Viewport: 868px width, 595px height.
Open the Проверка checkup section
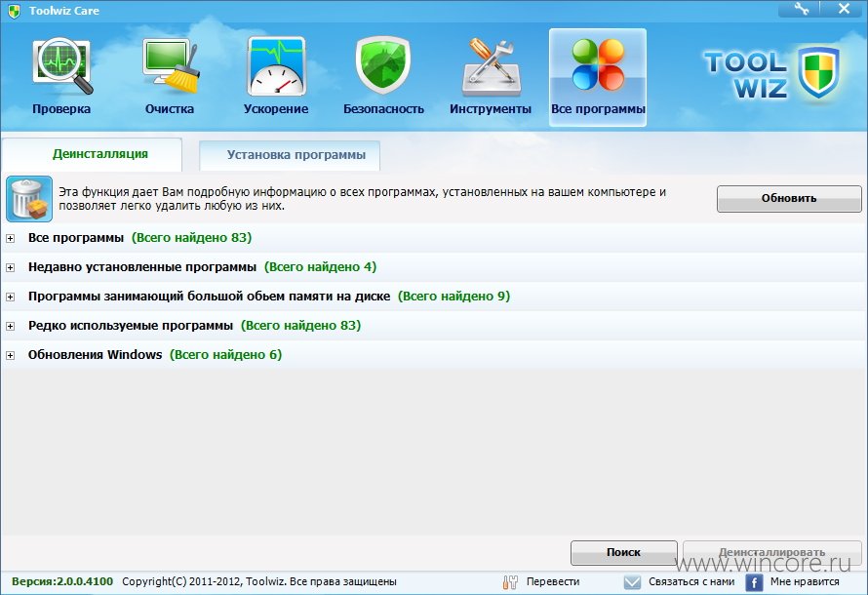click(61, 77)
